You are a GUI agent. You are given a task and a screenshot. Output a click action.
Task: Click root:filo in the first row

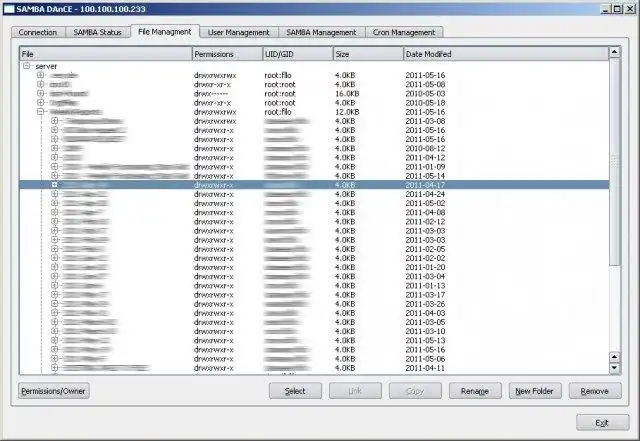[278, 75]
